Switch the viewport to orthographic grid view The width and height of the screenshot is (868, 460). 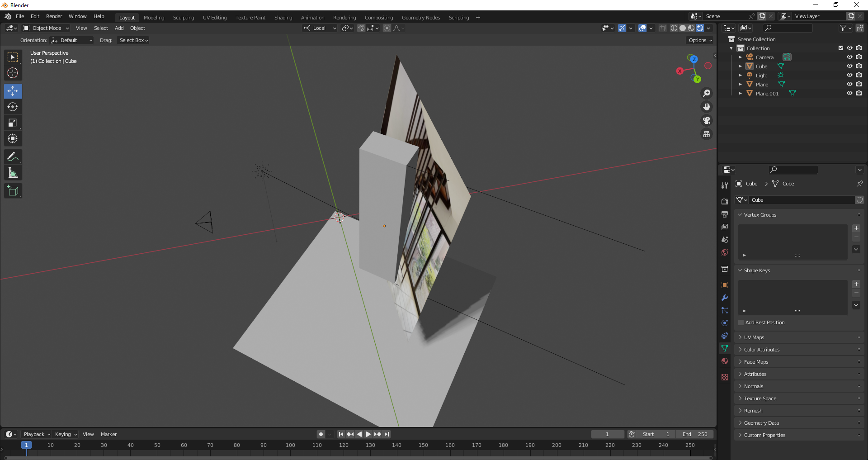(x=706, y=134)
